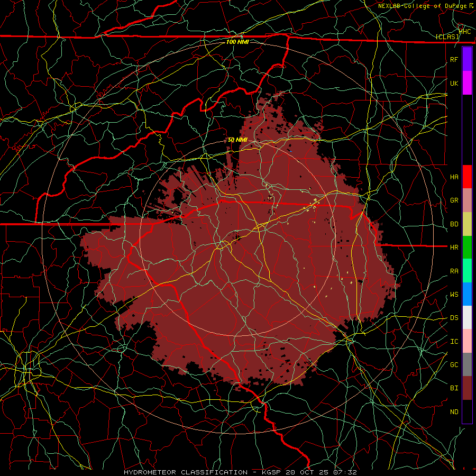
Task: Choose the DS white legend swatch
Action: coord(467,317)
